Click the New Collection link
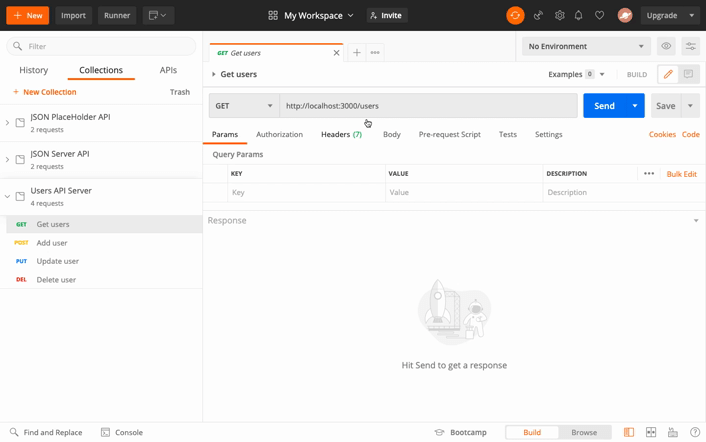This screenshot has height=442, width=706. (x=45, y=92)
